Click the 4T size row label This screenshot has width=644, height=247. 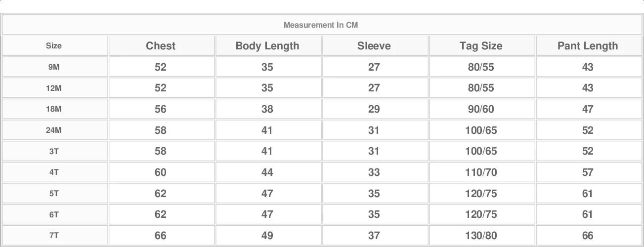[x=54, y=172]
